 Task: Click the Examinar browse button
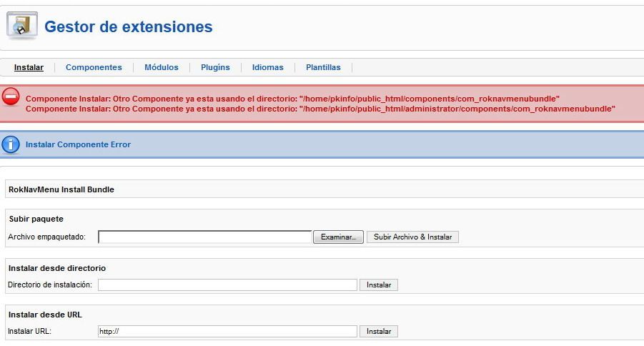point(338,237)
